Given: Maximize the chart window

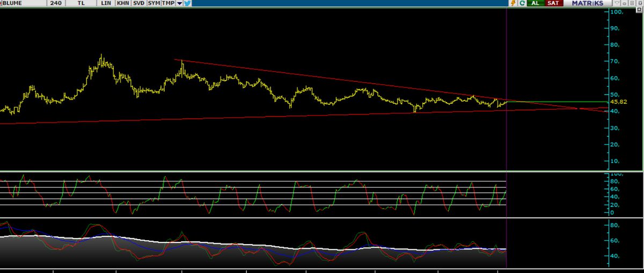Looking at the screenshot, I should coord(632,3).
